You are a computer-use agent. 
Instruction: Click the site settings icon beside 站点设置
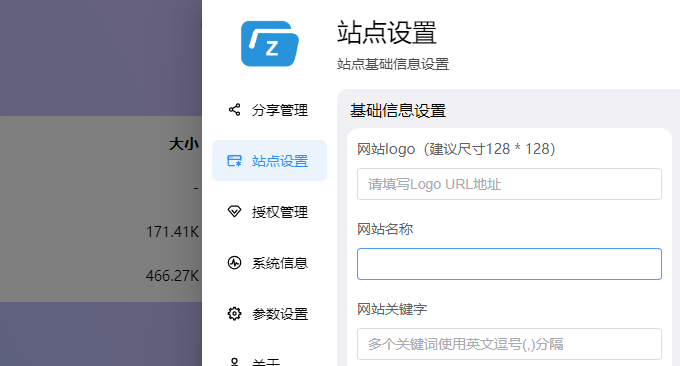[x=234, y=161]
